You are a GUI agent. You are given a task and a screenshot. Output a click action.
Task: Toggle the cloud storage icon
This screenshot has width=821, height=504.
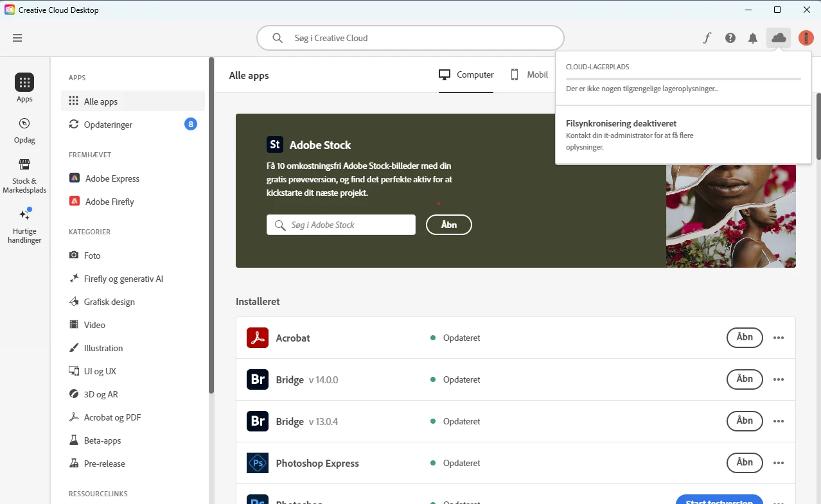coord(779,38)
